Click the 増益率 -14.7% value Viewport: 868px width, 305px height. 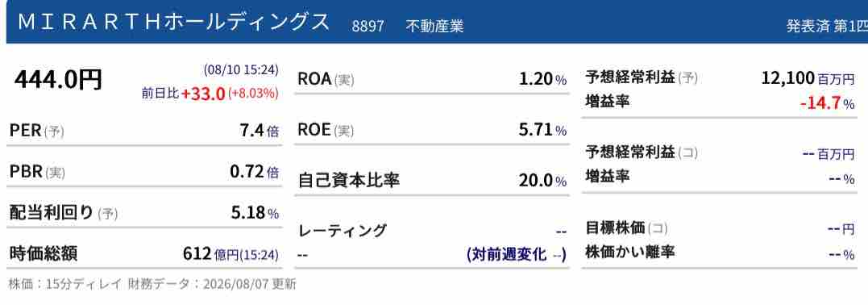828,103
